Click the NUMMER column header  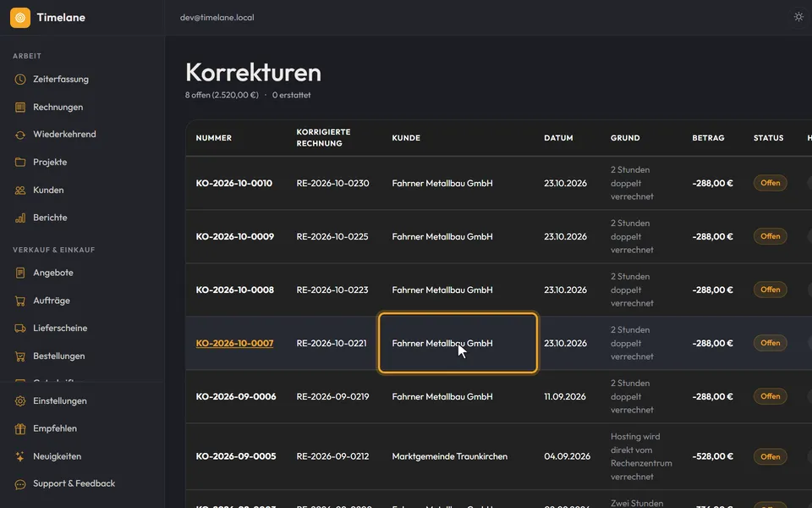[213, 138]
